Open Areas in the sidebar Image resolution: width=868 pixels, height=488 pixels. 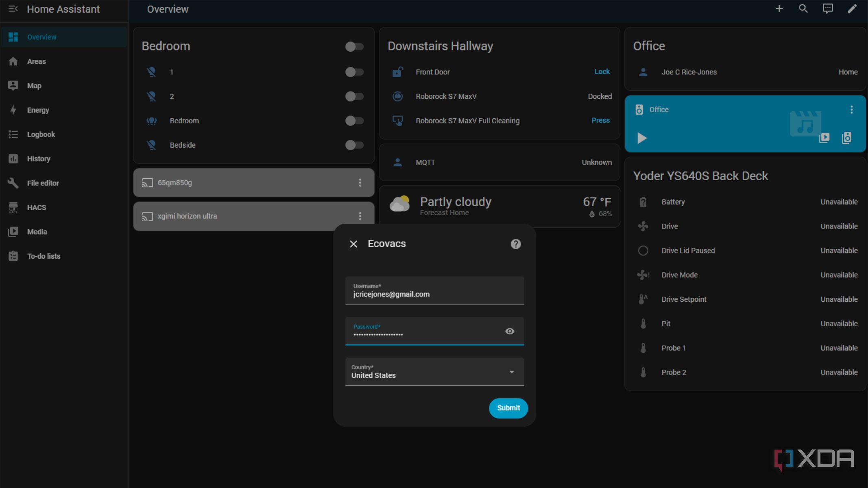point(64,61)
